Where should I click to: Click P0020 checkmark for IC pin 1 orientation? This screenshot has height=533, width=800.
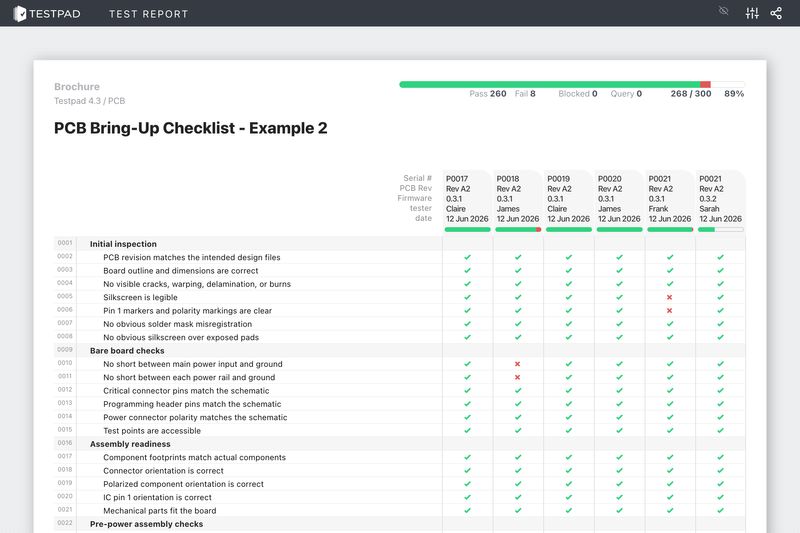pos(619,497)
